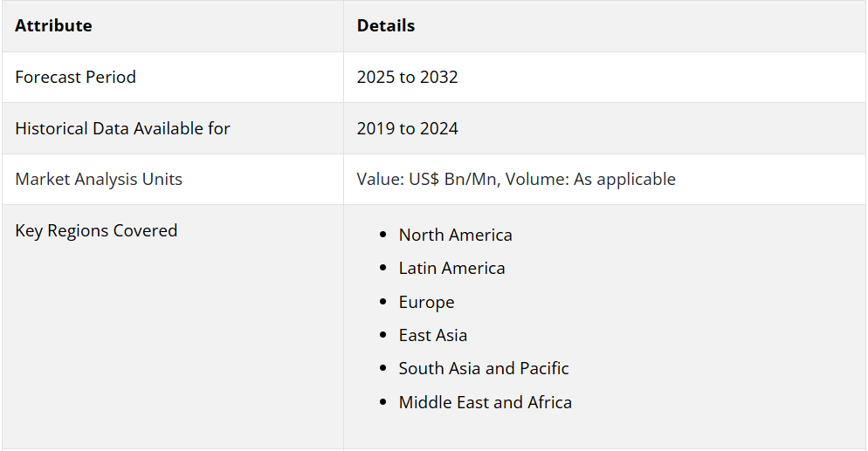
Task: Click the bullet beside Middle East and Africa
Action: coord(382,402)
